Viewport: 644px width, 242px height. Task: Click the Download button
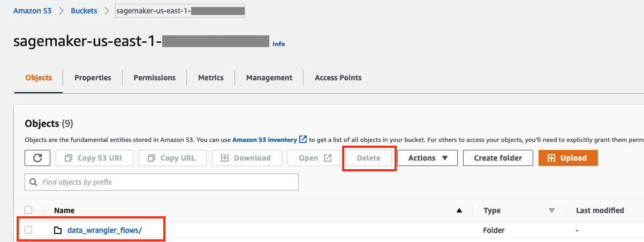click(247, 158)
